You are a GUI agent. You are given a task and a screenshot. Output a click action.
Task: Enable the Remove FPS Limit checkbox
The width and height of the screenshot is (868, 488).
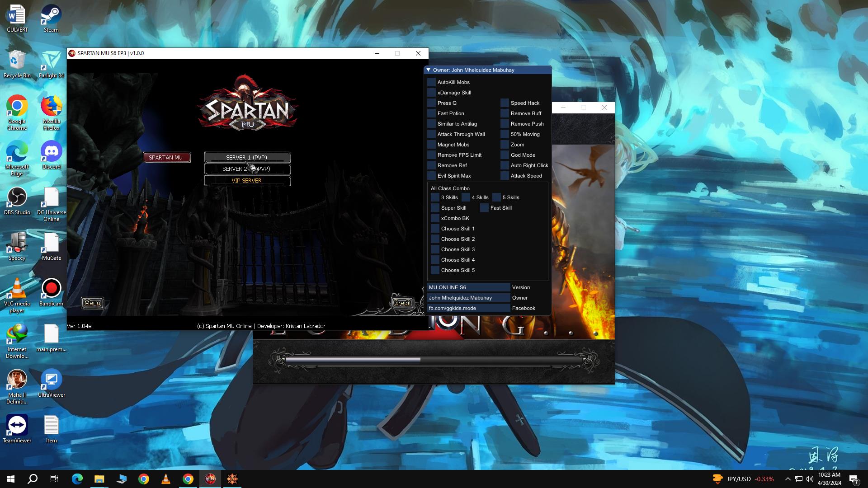[x=432, y=155]
